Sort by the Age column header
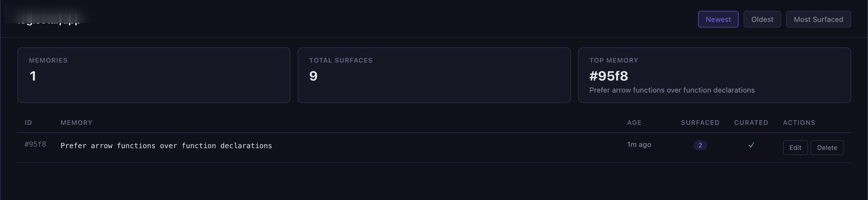This screenshot has width=868, height=200. pyautogui.click(x=634, y=123)
